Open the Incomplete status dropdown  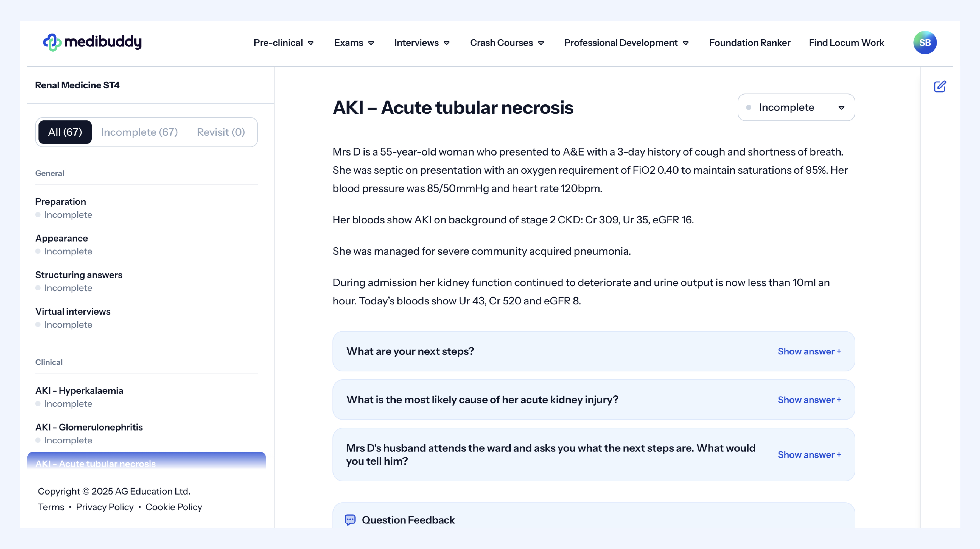tap(796, 107)
